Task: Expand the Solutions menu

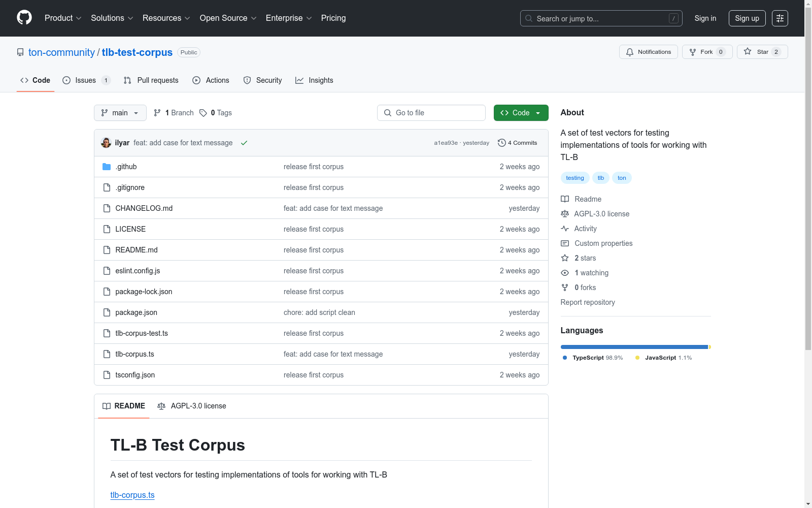Action: [112, 18]
